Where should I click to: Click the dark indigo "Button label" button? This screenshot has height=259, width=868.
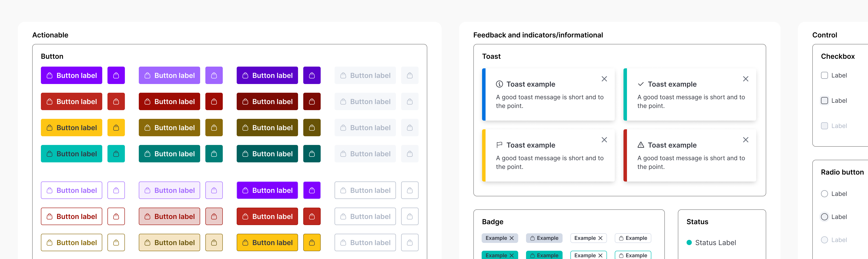[267, 75]
